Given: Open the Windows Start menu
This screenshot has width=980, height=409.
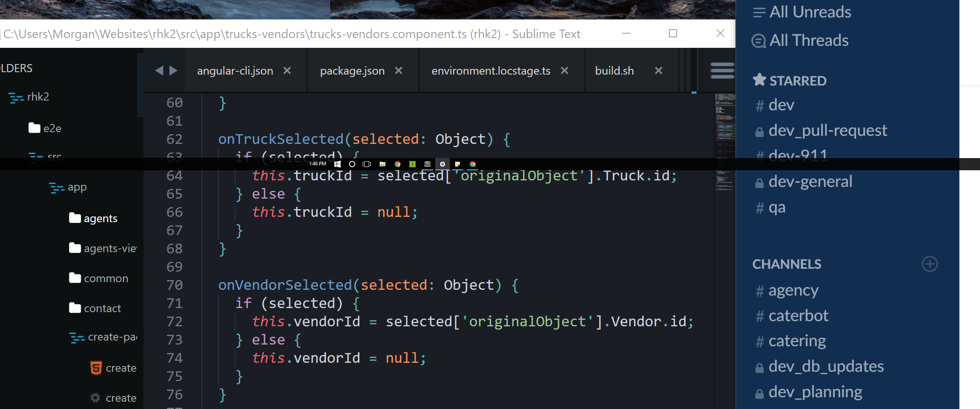Looking at the screenshot, I should pos(337,164).
